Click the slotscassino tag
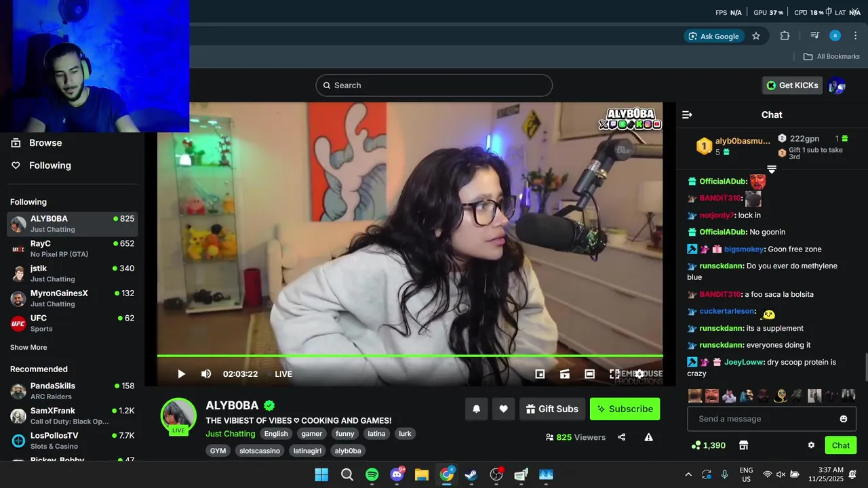The height and width of the screenshot is (488, 868). tap(260, 451)
